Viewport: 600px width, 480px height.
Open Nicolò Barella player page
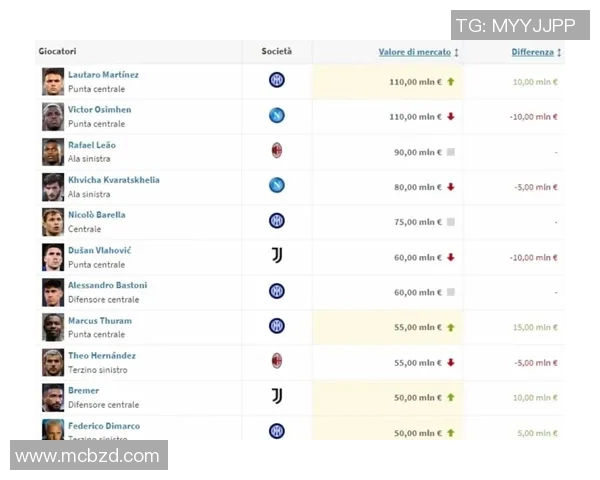[96, 215]
